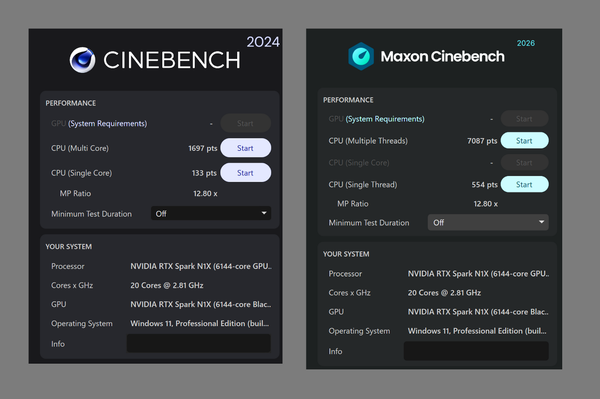
Task: Open System Requirements link in Cinebench 2026
Action: click(385, 119)
